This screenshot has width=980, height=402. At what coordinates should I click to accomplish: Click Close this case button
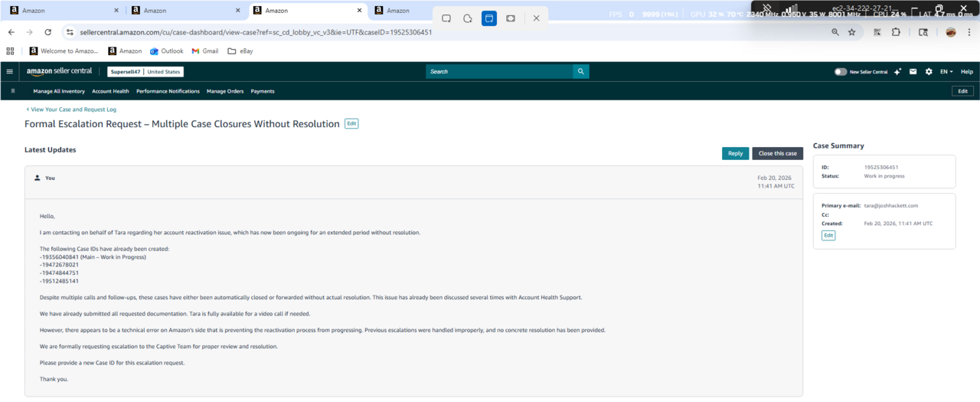(x=778, y=153)
